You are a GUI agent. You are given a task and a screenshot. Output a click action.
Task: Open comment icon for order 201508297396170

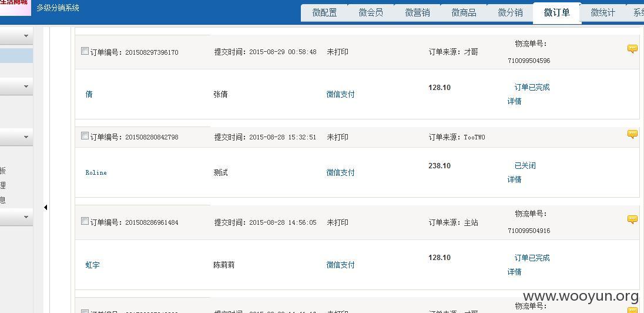point(632,49)
